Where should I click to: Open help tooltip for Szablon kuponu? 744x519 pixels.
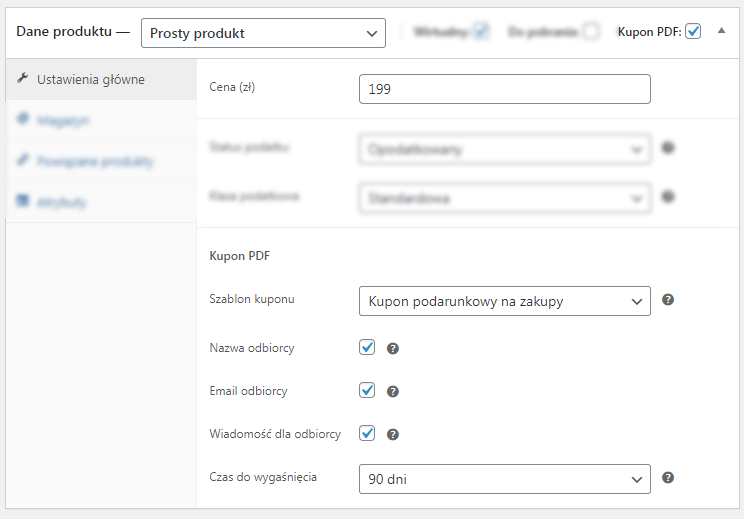click(668, 300)
